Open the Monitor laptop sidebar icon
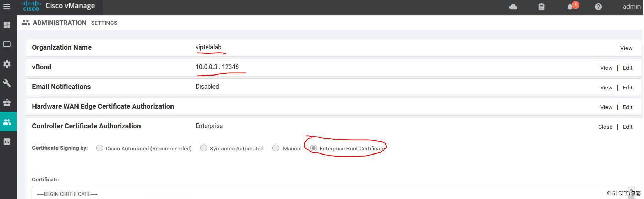Screen dimensions: 644x199 tap(7, 44)
